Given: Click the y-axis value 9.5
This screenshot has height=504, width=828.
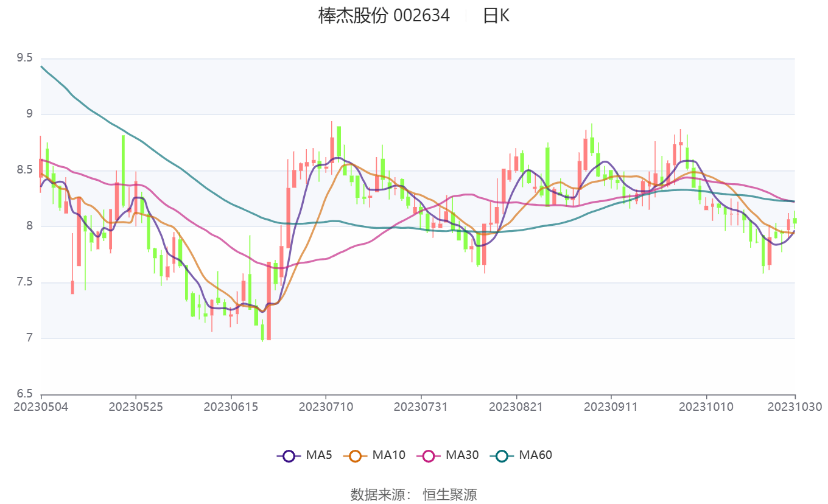Looking at the screenshot, I should click(x=25, y=58).
